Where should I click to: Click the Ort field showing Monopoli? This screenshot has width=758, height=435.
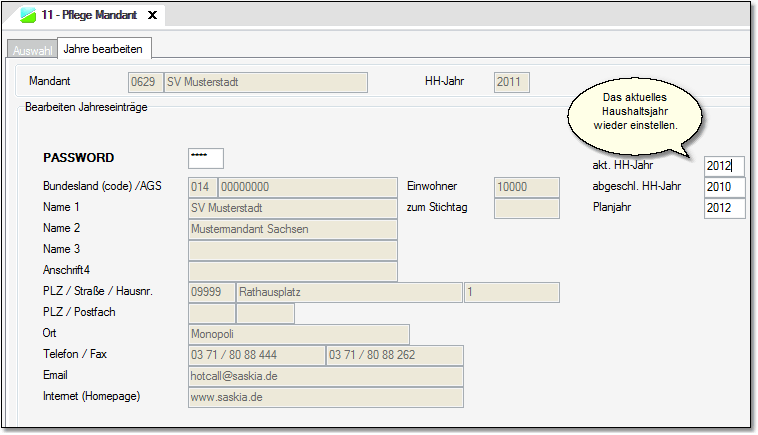[x=298, y=334]
